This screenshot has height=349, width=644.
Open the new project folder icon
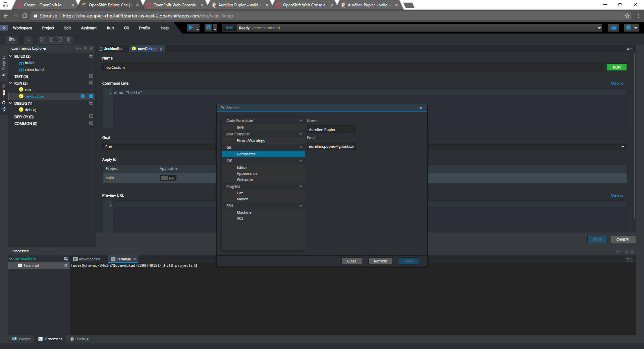coord(12,39)
